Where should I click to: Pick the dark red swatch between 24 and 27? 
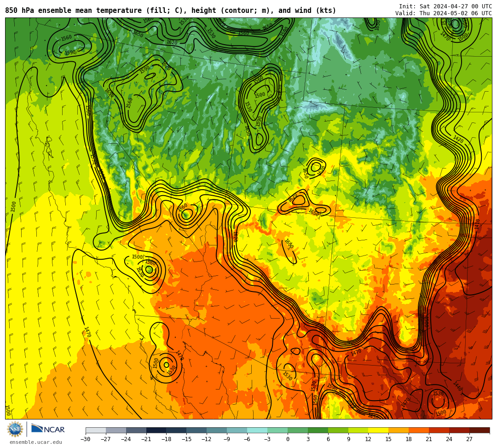tap(459, 430)
